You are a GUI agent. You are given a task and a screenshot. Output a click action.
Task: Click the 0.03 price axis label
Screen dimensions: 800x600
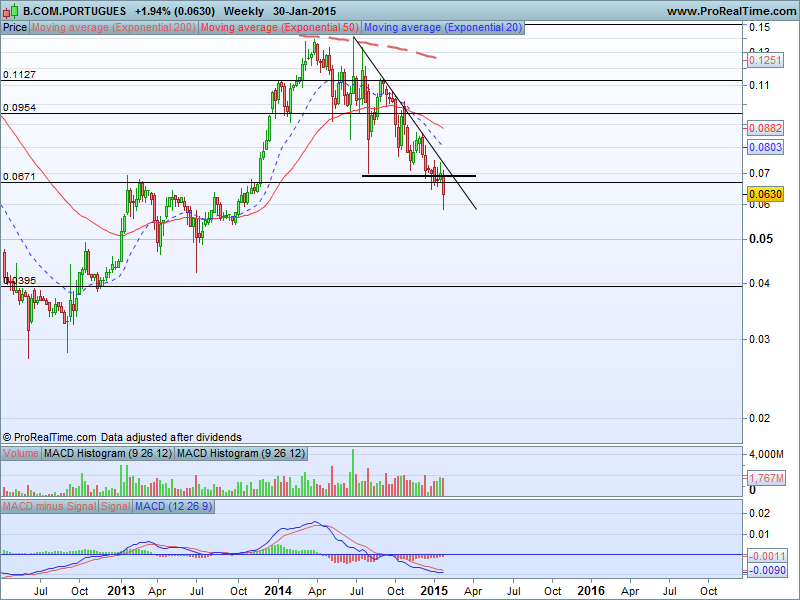(759, 339)
